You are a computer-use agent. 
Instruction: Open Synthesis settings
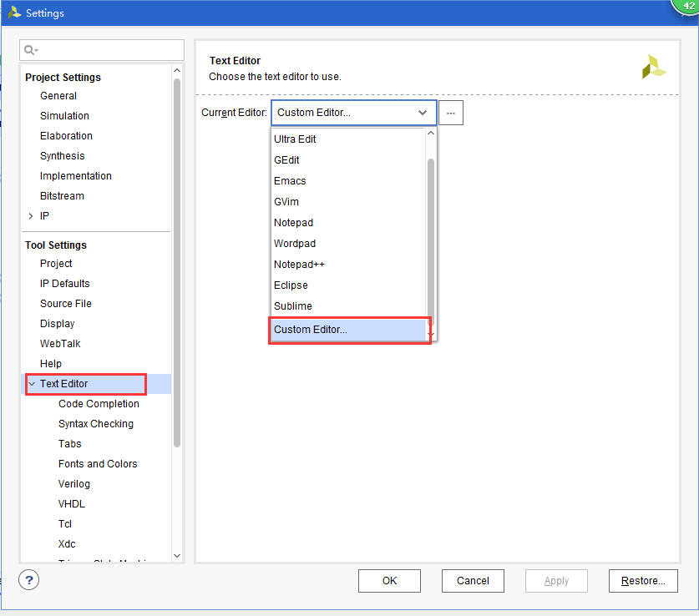coord(62,156)
